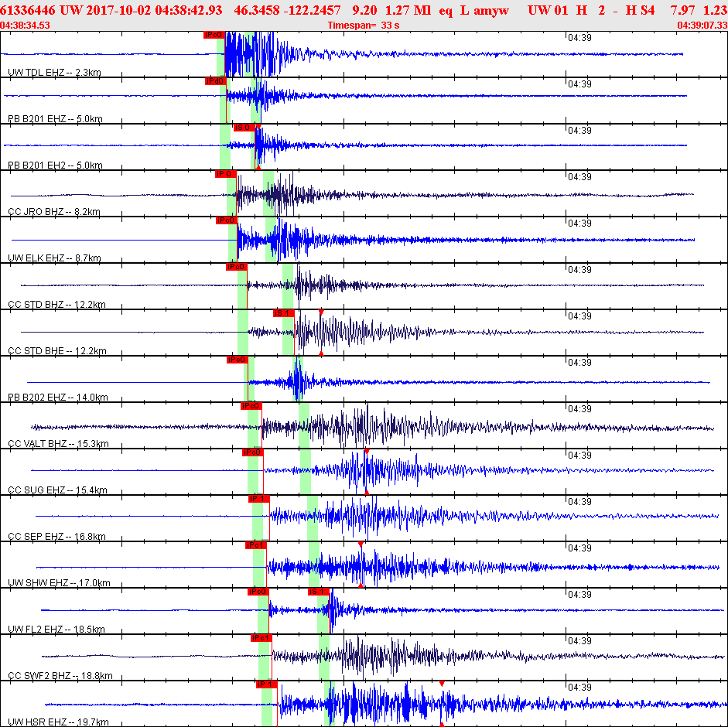Click the station label 'CC SUG EHZ -- 15.4km'
Viewport: 728px width, 727px height.
pyautogui.click(x=57, y=490)
